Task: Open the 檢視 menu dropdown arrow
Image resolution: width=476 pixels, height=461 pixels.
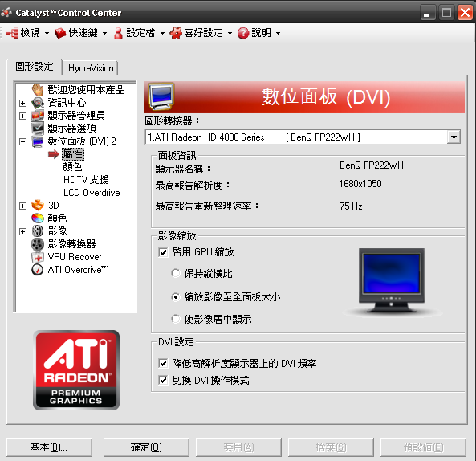Action: coord(47,33)
